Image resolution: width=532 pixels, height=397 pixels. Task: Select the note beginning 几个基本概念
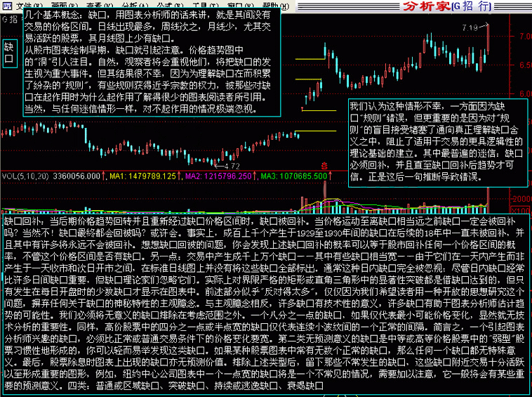(152, 62)
